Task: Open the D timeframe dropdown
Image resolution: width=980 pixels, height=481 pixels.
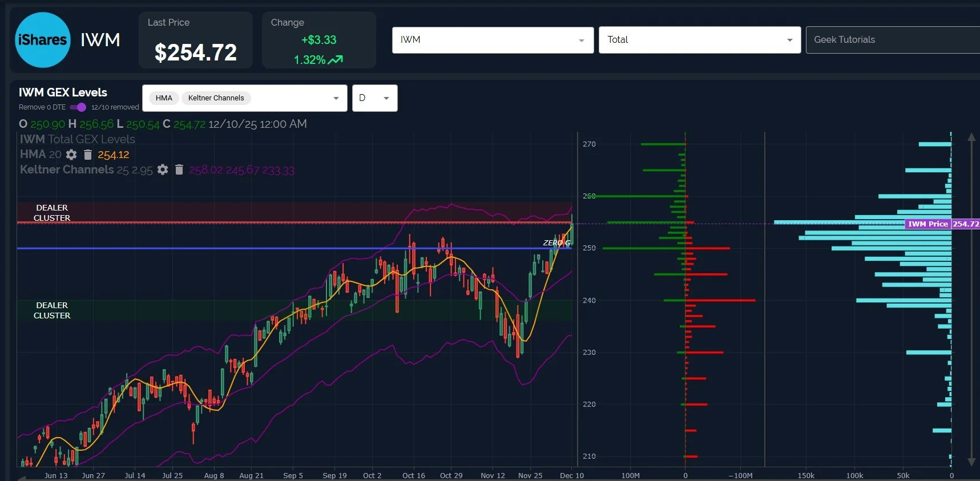Action: (x=374, y=98)
